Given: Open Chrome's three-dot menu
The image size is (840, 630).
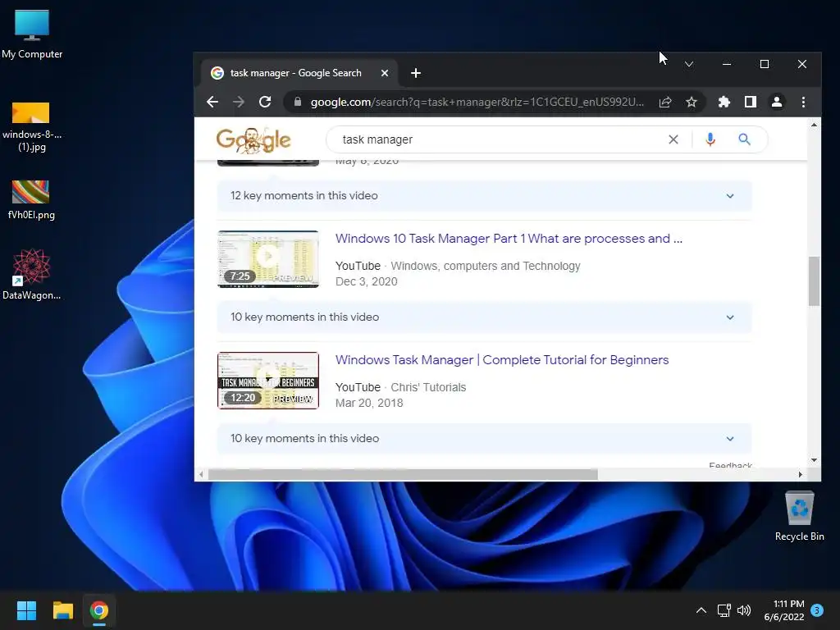Looking at the screenshot, I should [803, 102].
